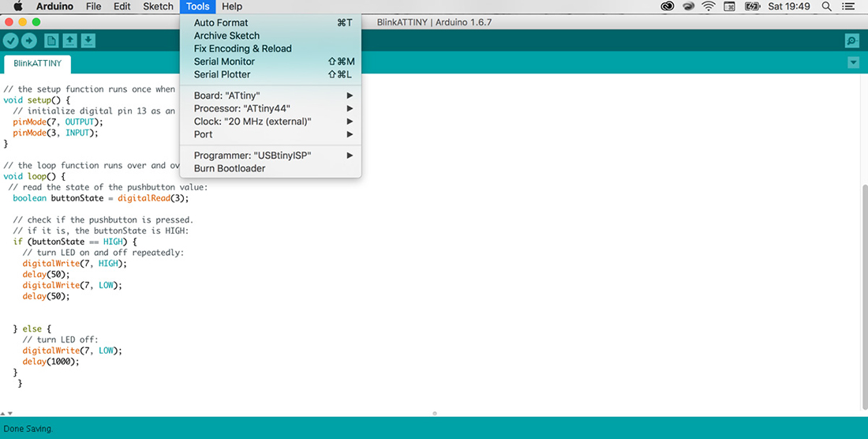The height and width of the screenshot is (439, 868).
Task: Expand the Programmer "USBtinyISP" submenu
Action: tap(271, 156)
